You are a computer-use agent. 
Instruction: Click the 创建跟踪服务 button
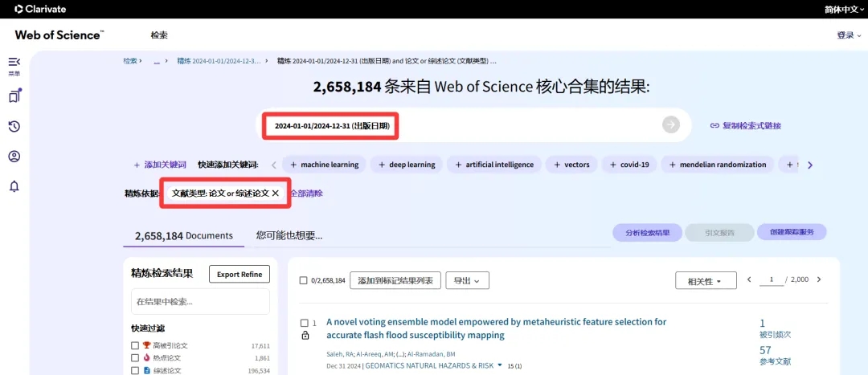tap(792, 232)
